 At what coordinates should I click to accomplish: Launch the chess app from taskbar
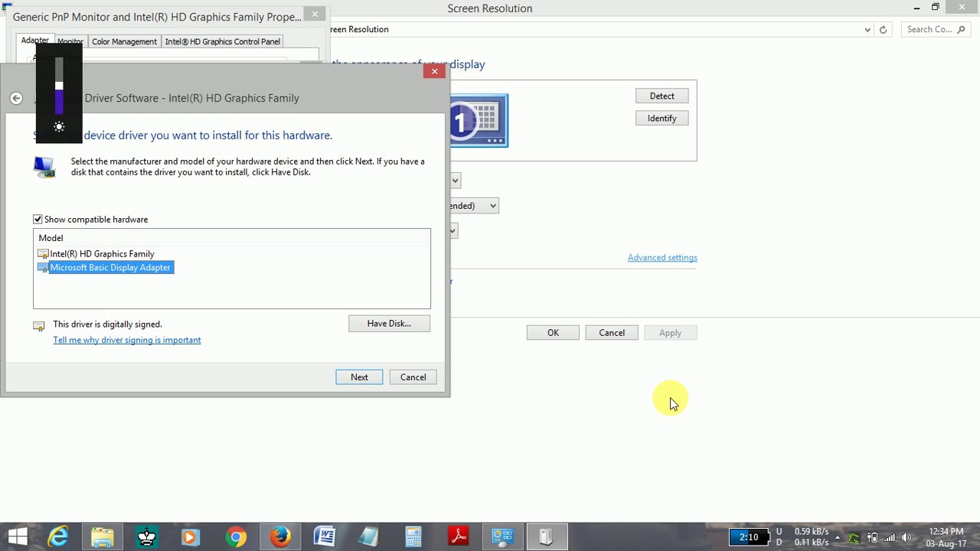(146, 537)
